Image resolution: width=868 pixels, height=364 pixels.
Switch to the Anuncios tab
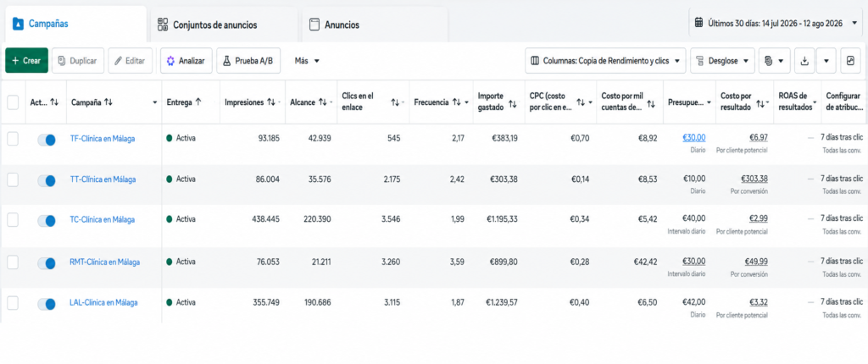(334, 25)
